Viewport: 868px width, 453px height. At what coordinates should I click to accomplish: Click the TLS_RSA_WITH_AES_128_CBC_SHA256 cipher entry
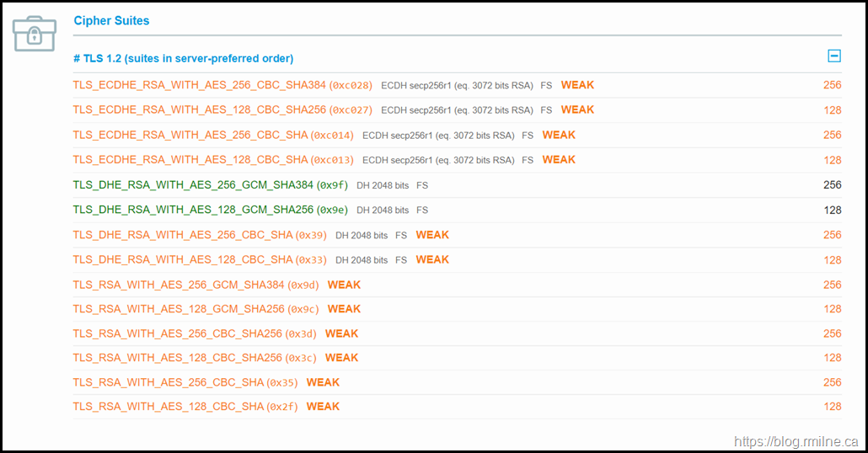point(177,358)
